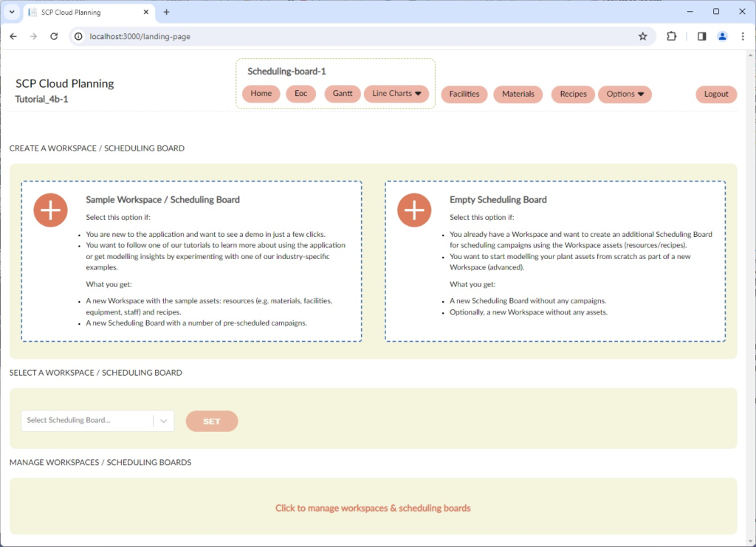The height and width of the screenshot is (547, 756).
Task: Click Logout
Action: pyautogui.click(x=715, y=94)
